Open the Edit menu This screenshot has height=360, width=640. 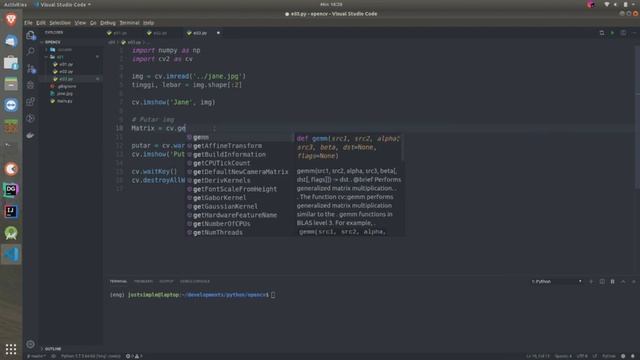[41, 23]
